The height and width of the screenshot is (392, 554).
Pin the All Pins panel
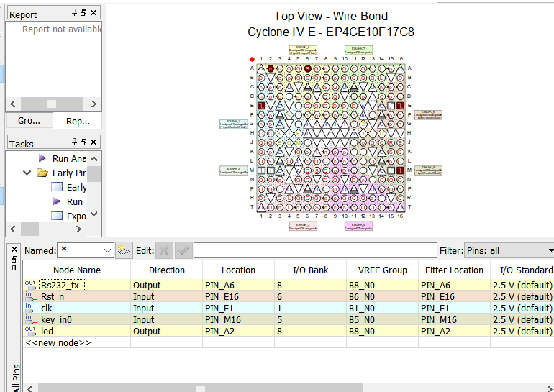(x=14, y=269)
